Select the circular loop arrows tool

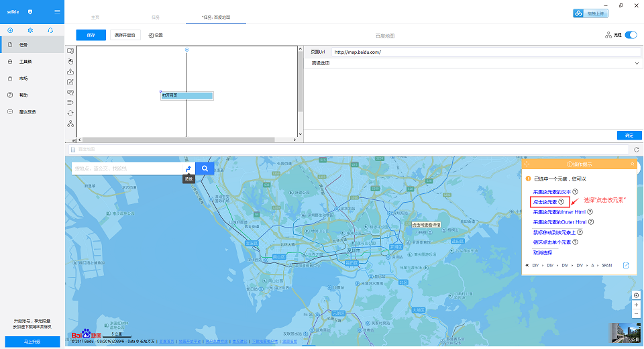coord(70,113)
